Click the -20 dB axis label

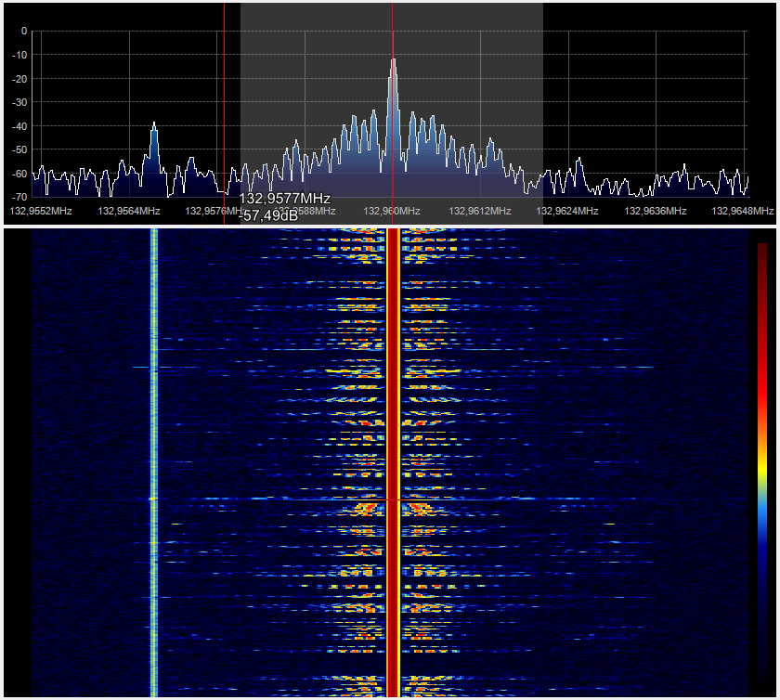[19, 79]
